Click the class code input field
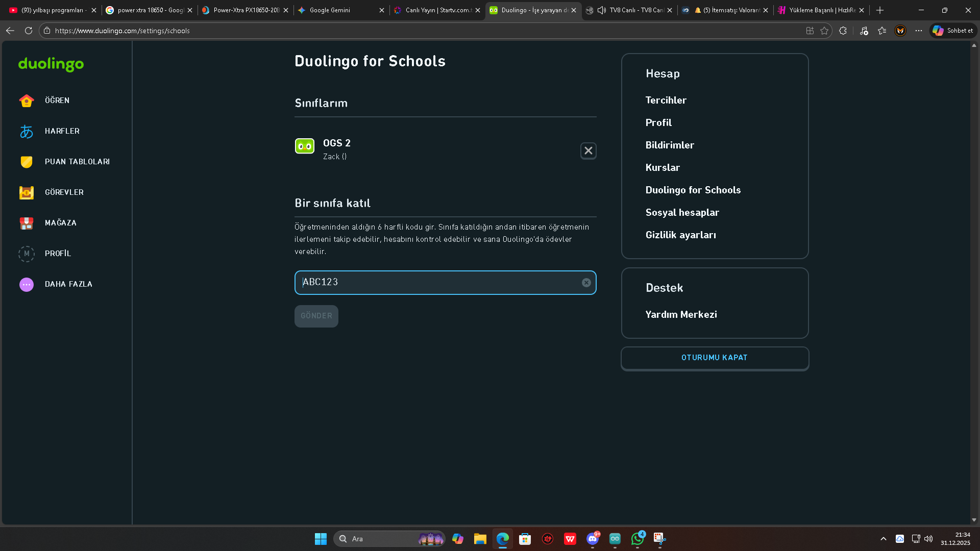Image resolution: width=980 pixels, height=551 pixels. 445,283
